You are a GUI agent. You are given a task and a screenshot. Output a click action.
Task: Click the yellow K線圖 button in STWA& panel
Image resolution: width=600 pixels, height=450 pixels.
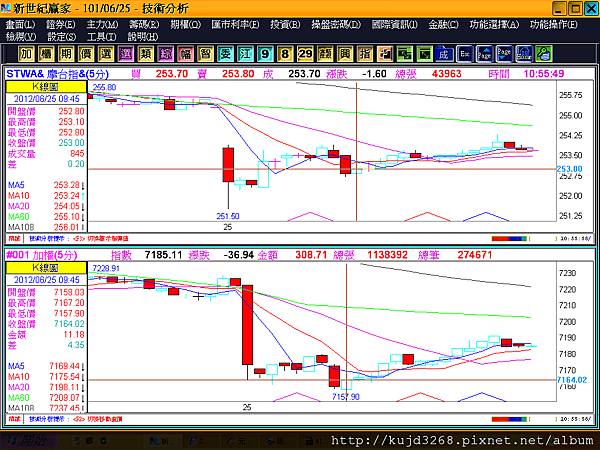tap(46, 86)
